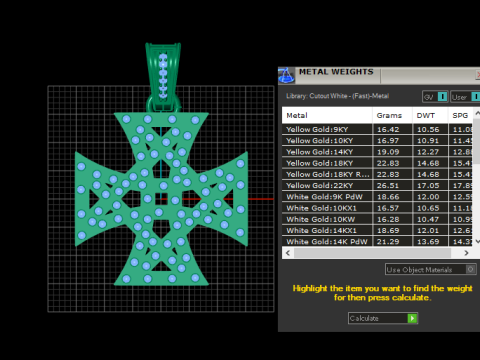Click the table's scroll down arrow

477,242
